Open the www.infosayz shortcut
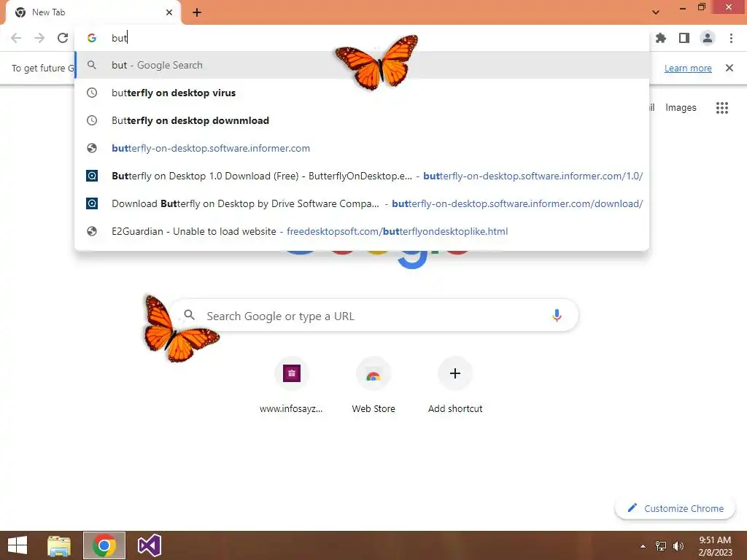The image size is (747, 560). pyautogui.click(x=292, y=385)
